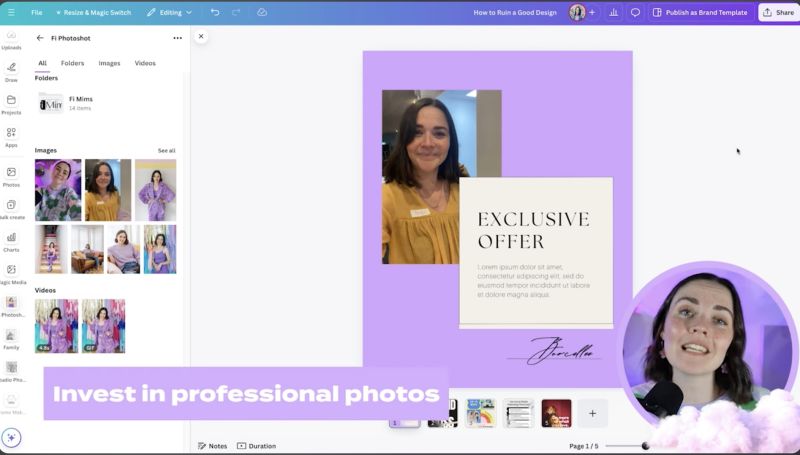Click See all images link

point(166,150)
